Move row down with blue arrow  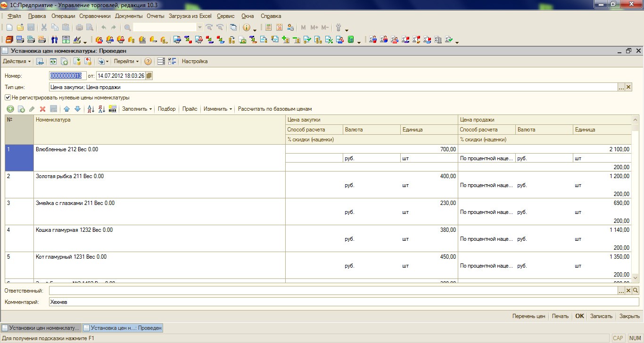(x=78, y=109)
